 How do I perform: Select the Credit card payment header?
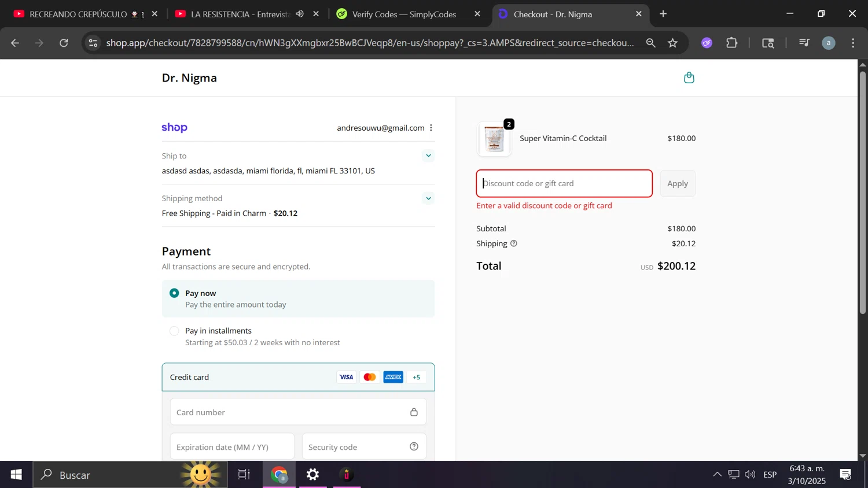(298, 377)
